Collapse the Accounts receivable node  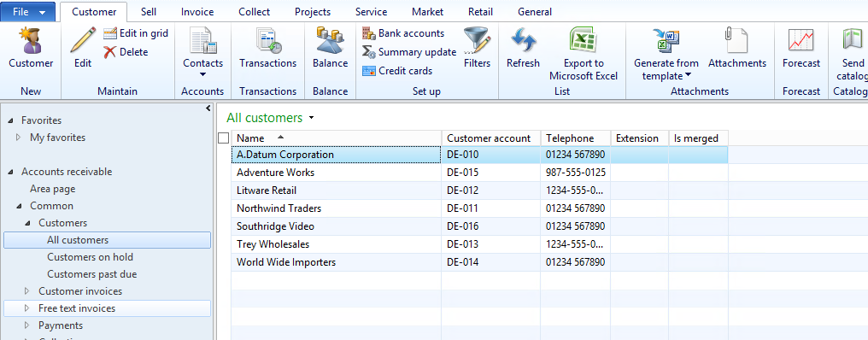(x=11, y=173)
